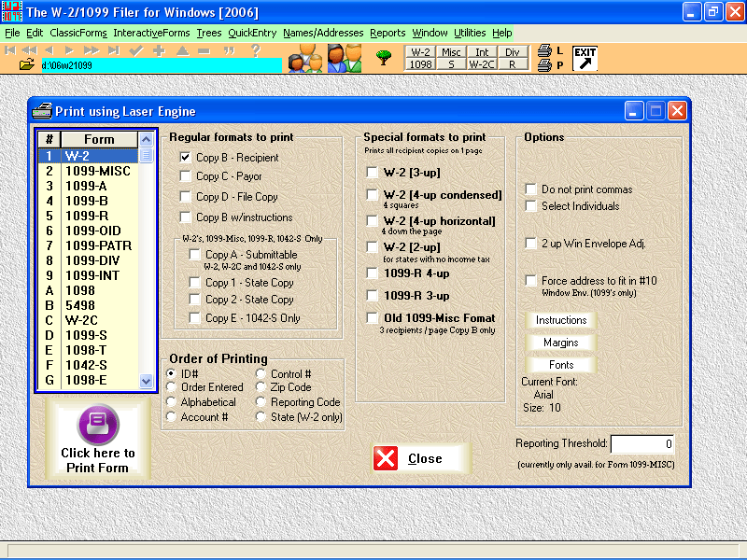Click the S toolbar shortcut button
This screenshot has width=747, height=560.
[451, 64]
